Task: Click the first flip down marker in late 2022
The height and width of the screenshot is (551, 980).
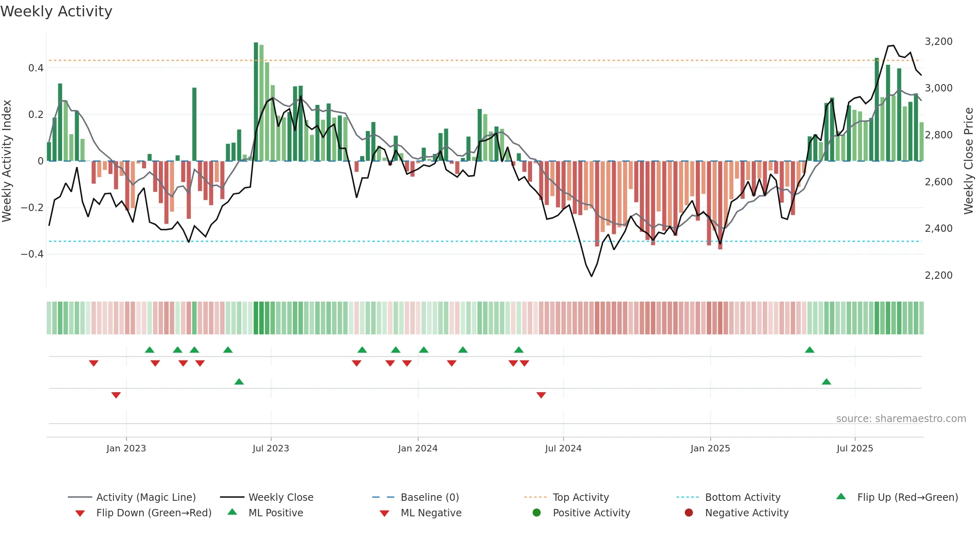Action: (94, 363)
